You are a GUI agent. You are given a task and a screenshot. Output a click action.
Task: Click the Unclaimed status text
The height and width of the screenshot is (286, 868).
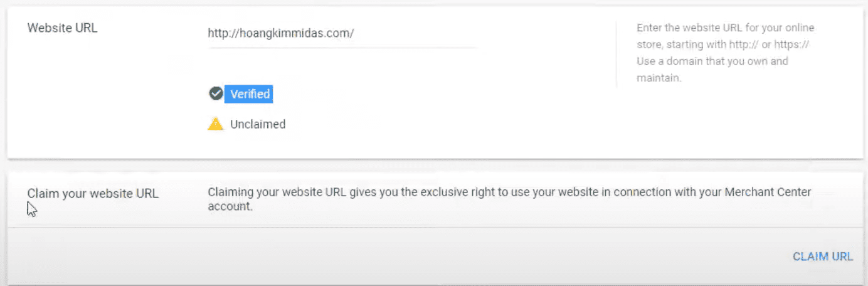[257, 124]
